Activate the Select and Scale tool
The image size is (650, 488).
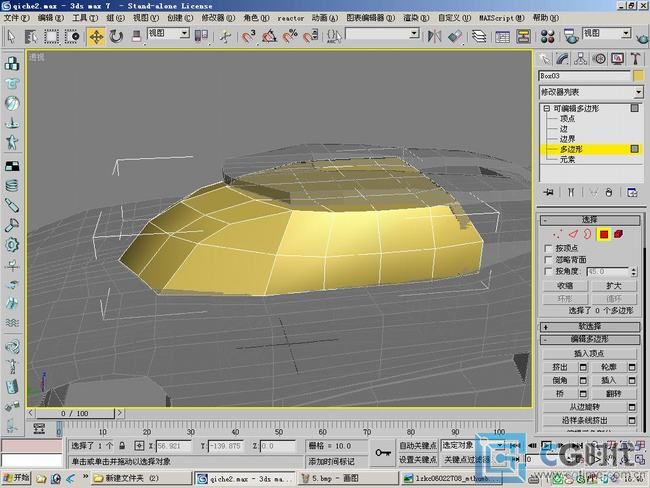click(136, 36)
